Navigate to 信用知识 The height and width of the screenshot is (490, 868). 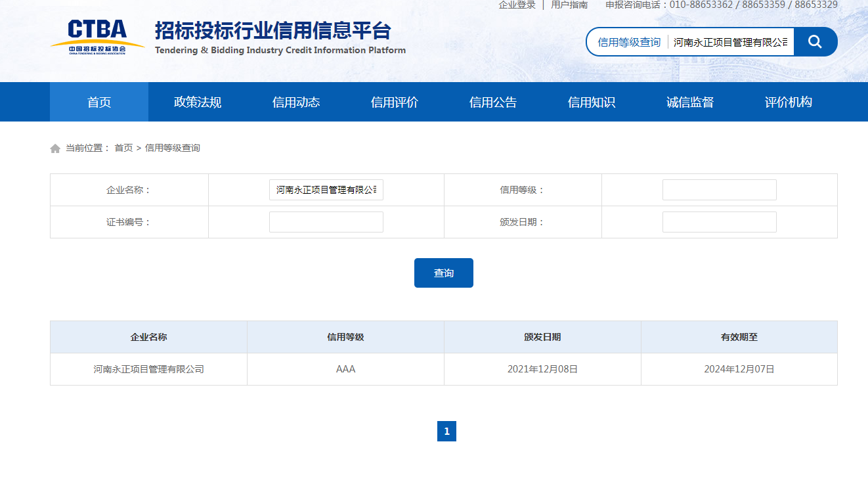click(592, 102)
